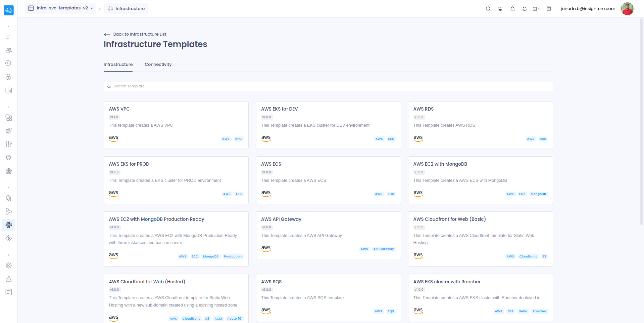Open the padlock security icon in the sidebar
The image size is (644, 323).
pyautogui.click(x=9, y=77)
